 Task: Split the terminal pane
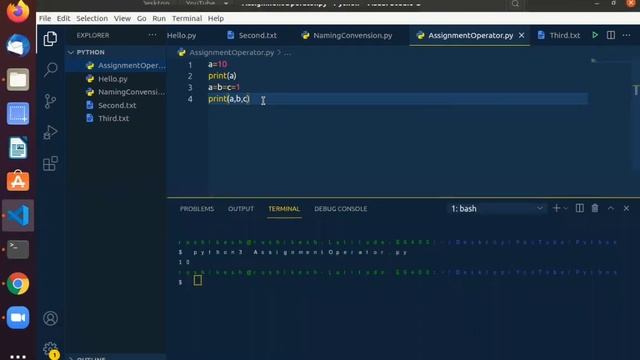[x=580, y=208]
